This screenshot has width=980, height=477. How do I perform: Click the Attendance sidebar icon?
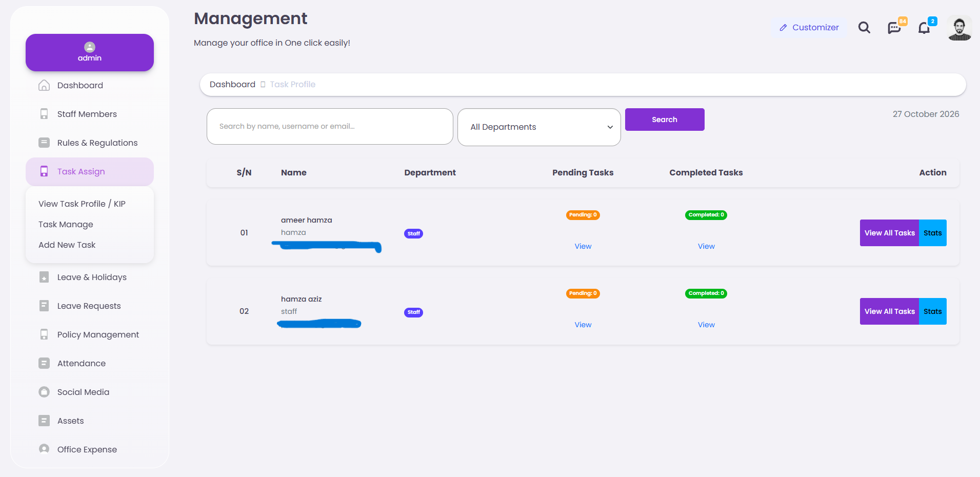[44, 363]
